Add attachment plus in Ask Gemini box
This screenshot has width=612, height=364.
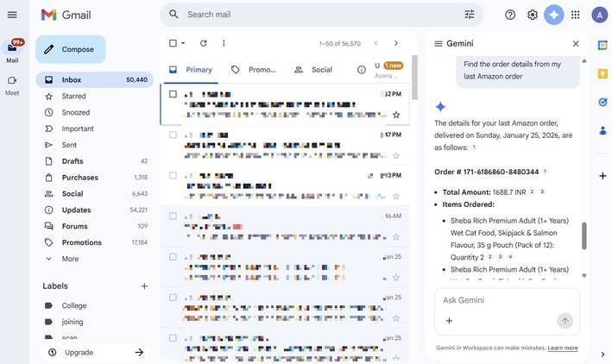click(449, 321)
